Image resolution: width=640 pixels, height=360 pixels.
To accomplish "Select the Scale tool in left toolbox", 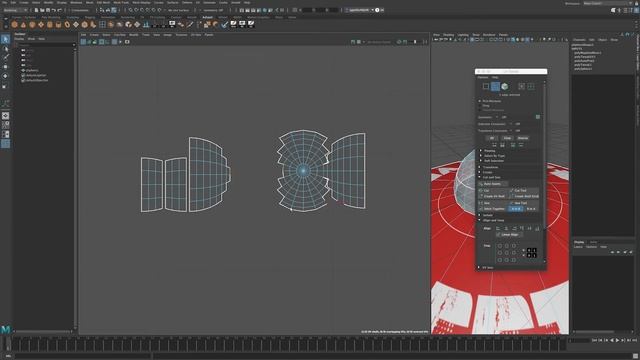I will [x=5, y=86].
